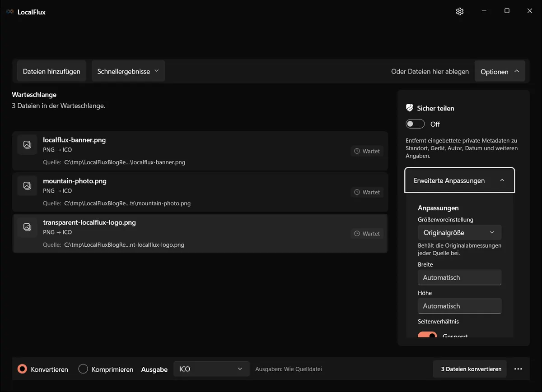This screenshot has width=542, height=392.
Task: Click the image icon for mountain-photo.png
Action: (x=27, y=185)
